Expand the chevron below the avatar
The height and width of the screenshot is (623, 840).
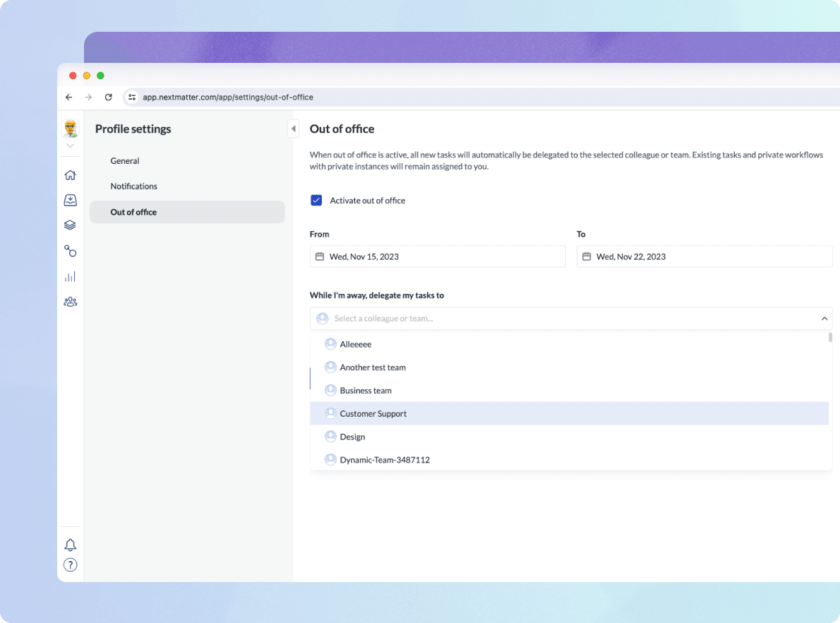(70, 146)
